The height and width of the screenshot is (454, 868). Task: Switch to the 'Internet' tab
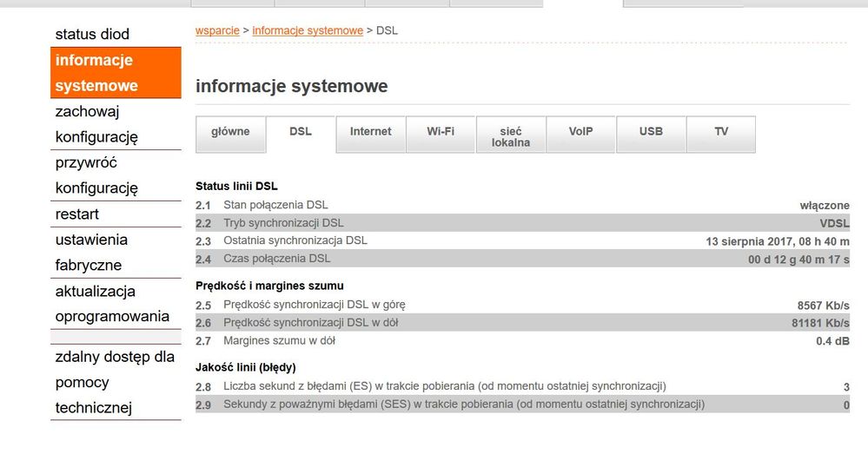point(371,132)
